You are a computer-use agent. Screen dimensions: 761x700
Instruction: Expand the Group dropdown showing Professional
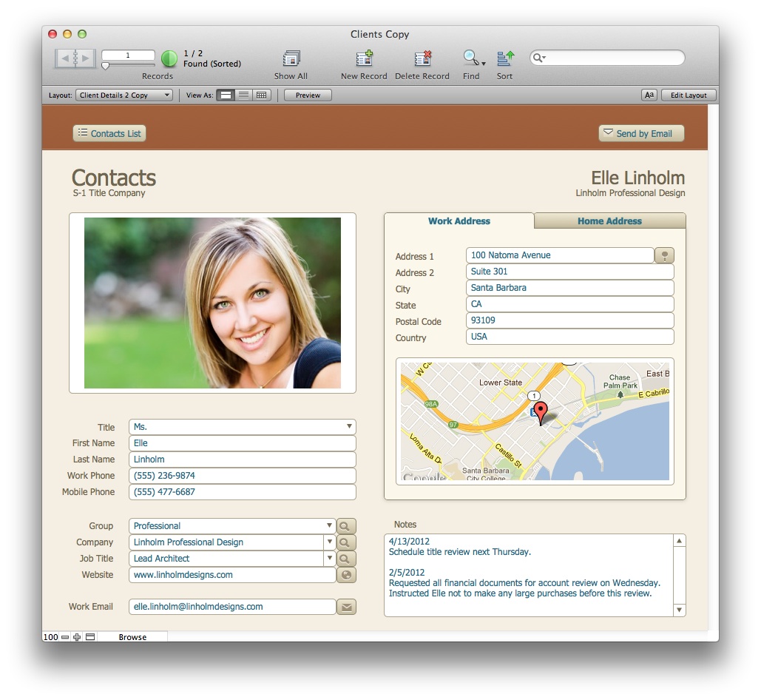pos(329,526)
